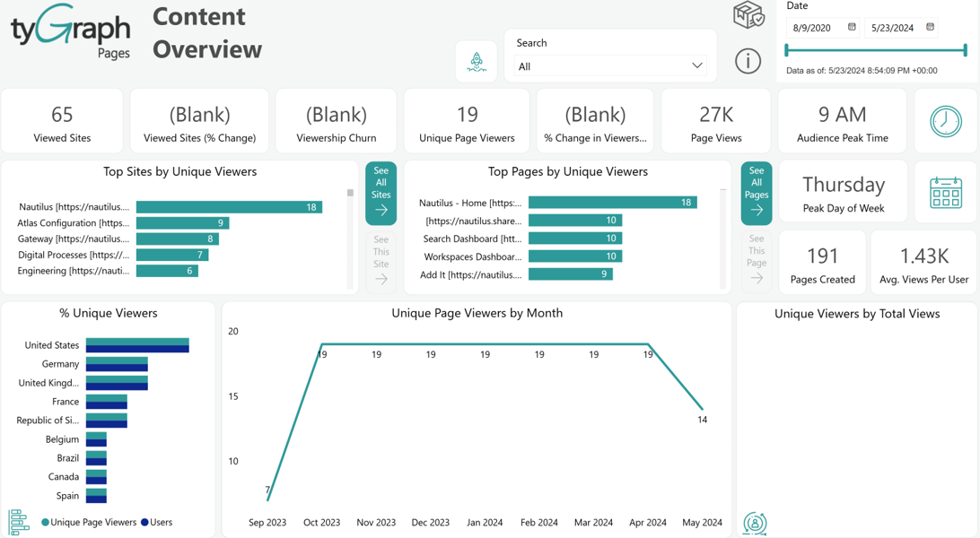
Task: Click the 27K Page Views card
Action: coord(716,121)
